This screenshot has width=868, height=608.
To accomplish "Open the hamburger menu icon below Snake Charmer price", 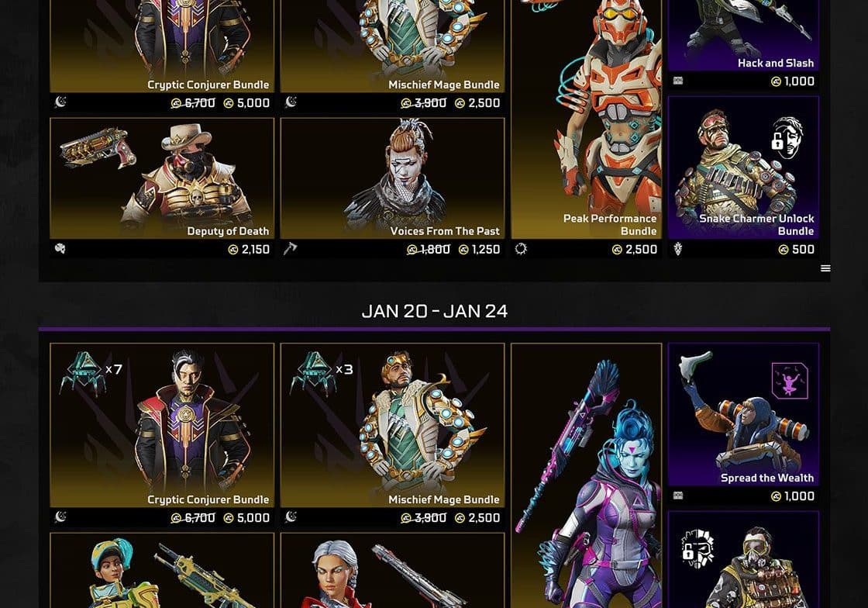I will 825,268.
